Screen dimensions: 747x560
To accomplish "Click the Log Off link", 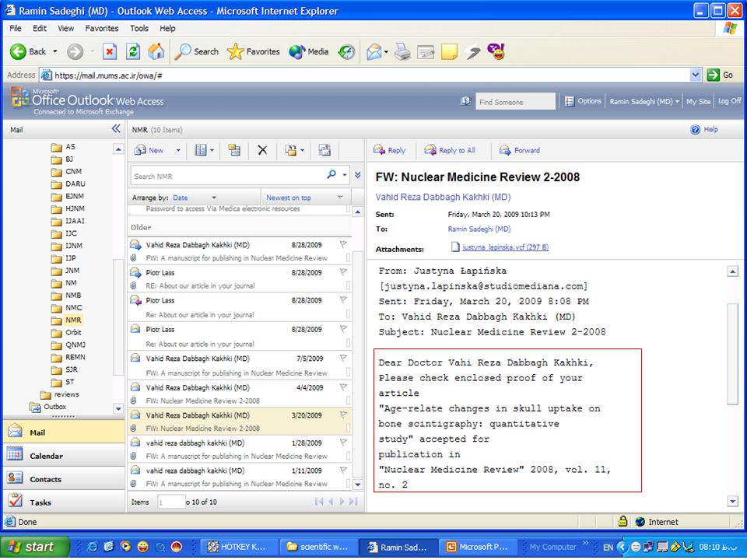I will tap(729, 101).
